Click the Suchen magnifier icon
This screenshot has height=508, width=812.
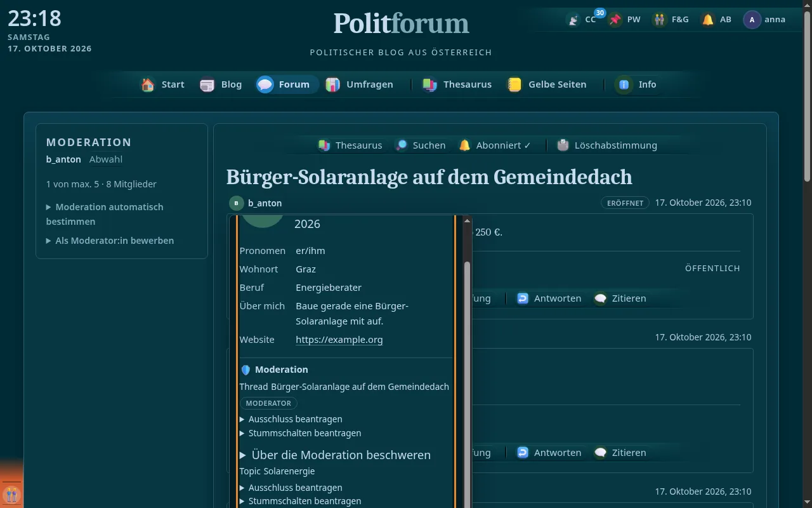pos(402,145)
